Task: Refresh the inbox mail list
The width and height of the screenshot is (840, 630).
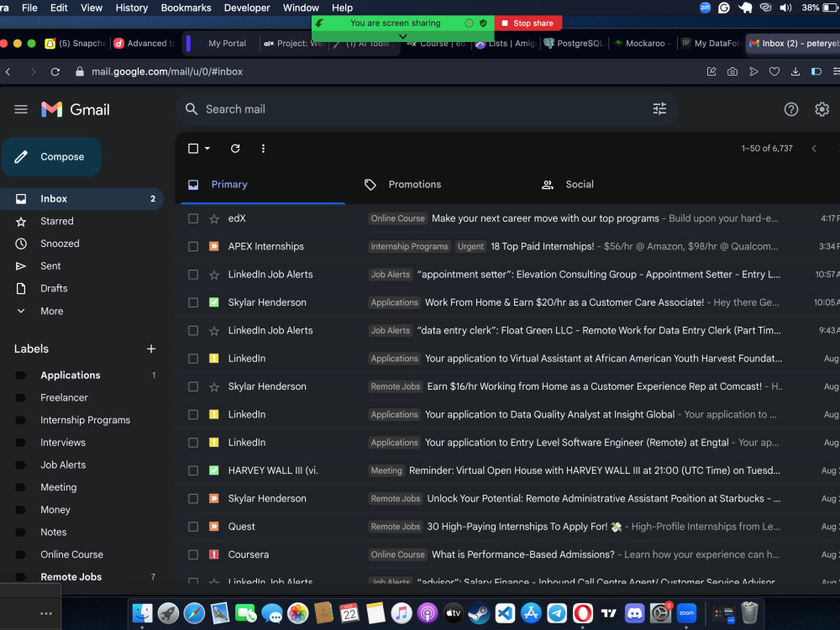Action: (x=235, y=149)
